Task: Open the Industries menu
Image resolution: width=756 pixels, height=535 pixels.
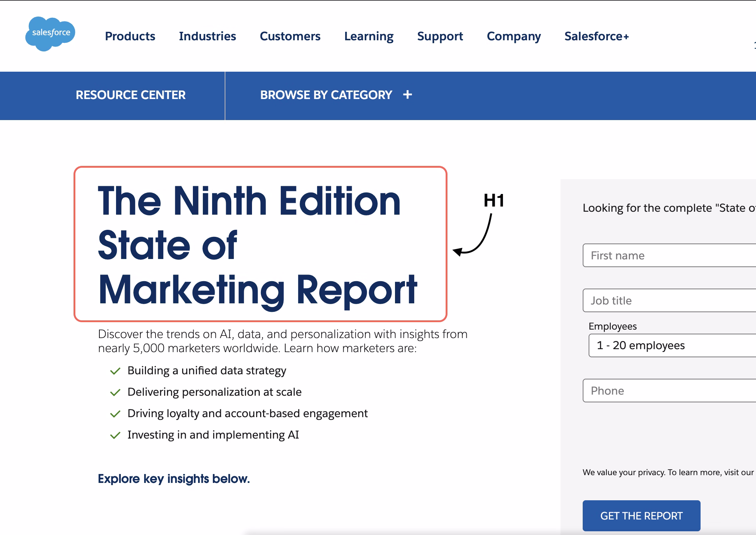Action: (x=207, y=36)
